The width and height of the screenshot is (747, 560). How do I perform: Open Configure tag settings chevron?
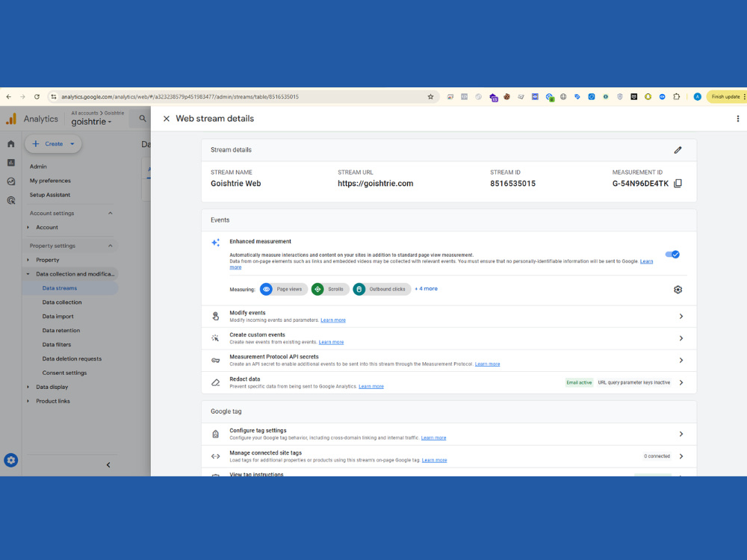681,434
